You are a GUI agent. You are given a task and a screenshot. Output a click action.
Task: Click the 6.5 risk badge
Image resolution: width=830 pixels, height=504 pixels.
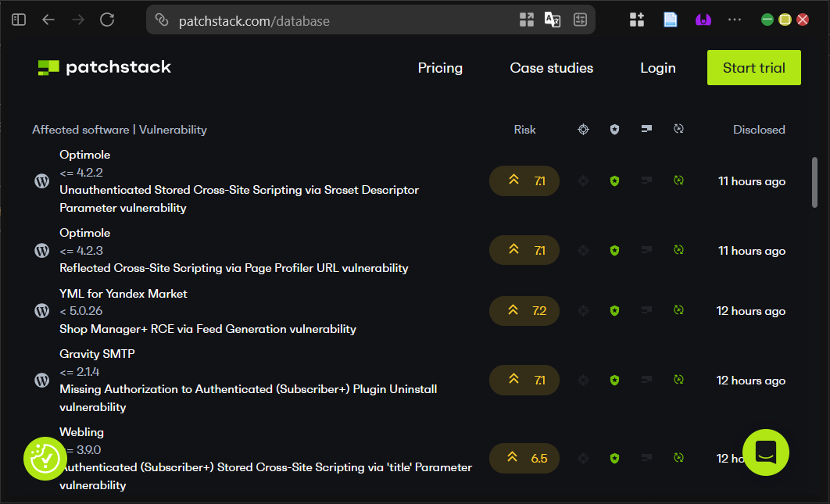[x=524, y=459]
